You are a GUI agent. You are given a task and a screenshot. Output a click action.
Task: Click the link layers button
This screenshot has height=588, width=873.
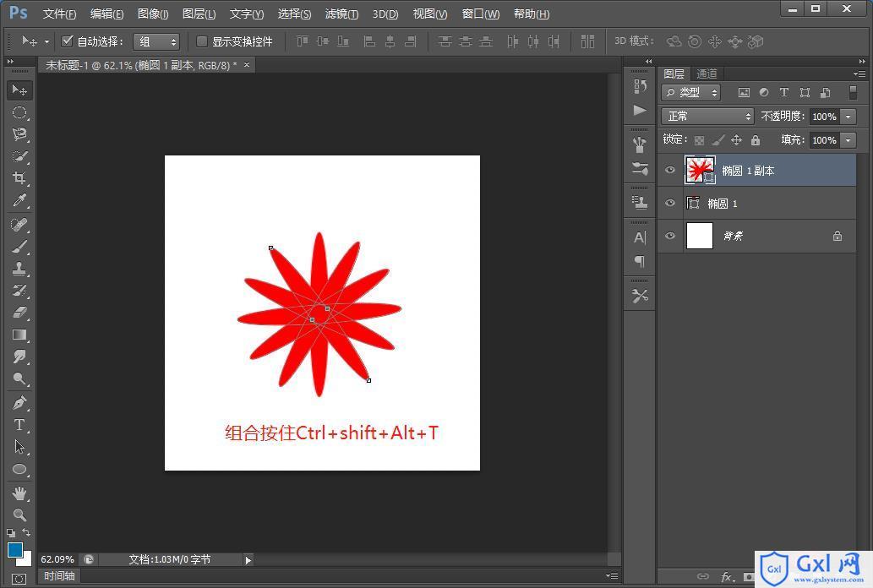tap(702, 576)
